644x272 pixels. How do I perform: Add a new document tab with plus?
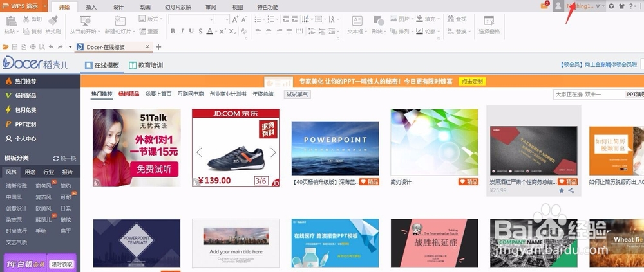[158, 47]
